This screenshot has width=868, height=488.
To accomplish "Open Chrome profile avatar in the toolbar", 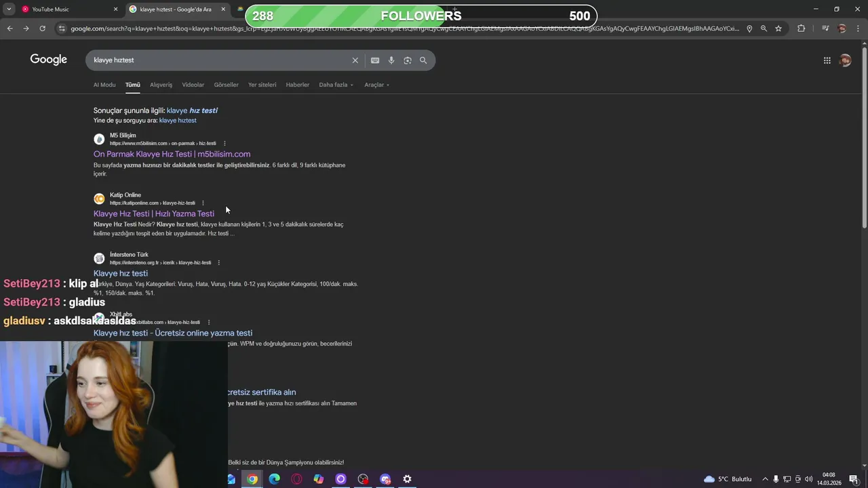I will pos(842,28).
